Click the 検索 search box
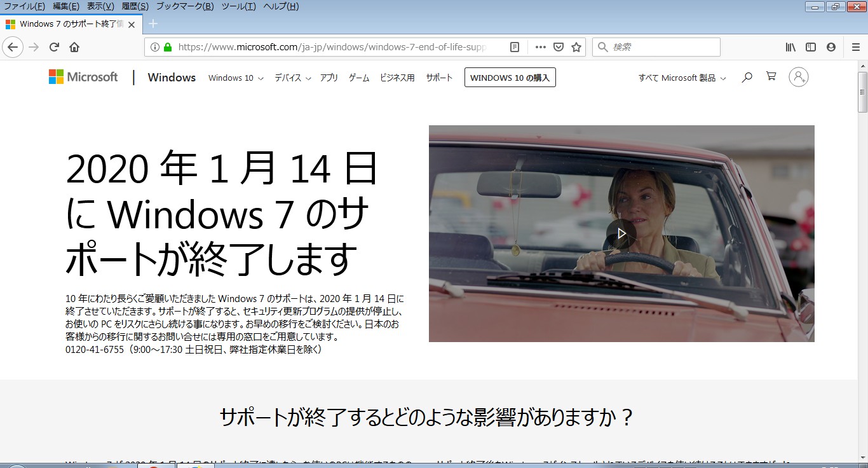The image size is (868, 468). pyautogui.click(x=656, y=47)
